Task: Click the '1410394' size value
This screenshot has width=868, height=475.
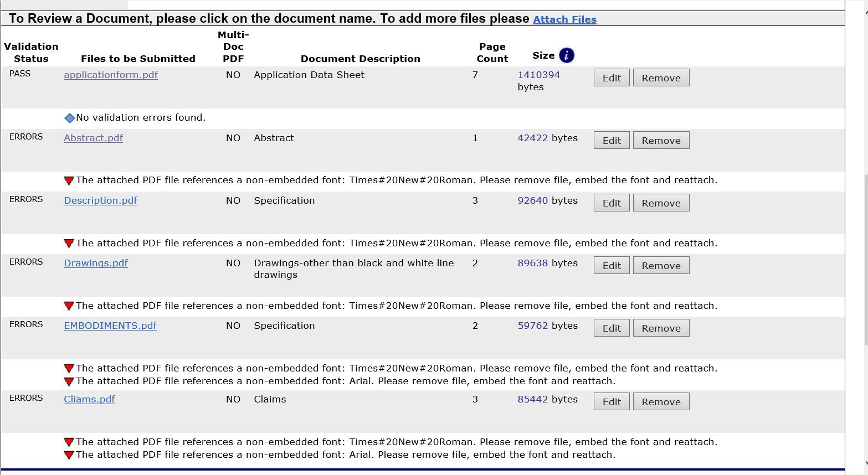Action: pos(538,75)
